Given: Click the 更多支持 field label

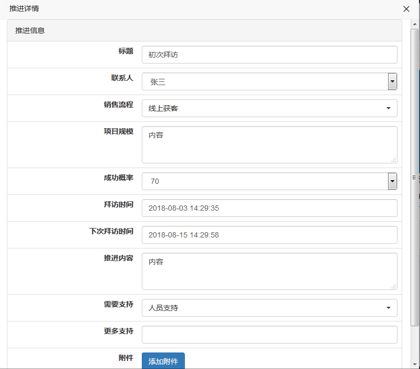Looking at the screenshot, I should coord(118,331).
